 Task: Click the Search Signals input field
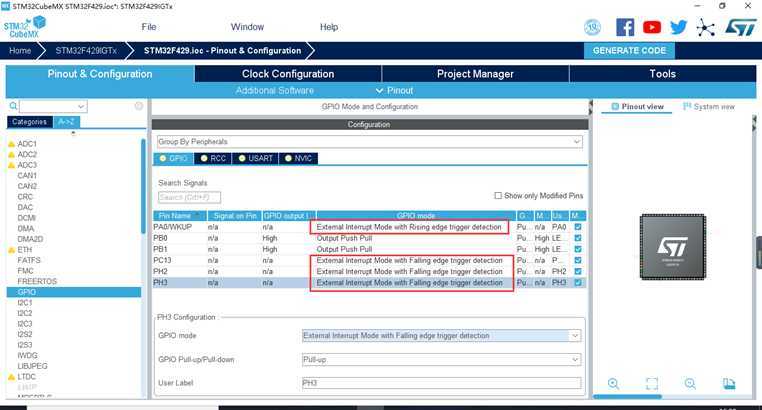[x=189, y=197]
